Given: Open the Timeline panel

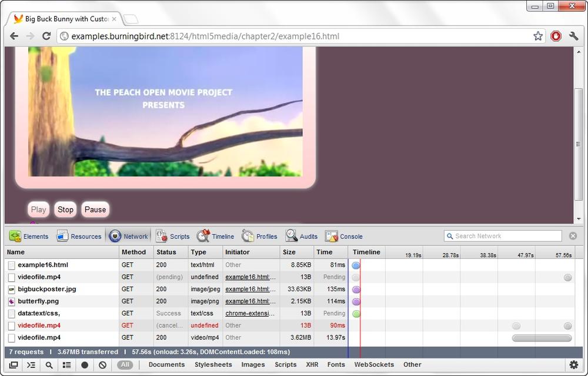Looking at the screenshot, I should 215,237.
